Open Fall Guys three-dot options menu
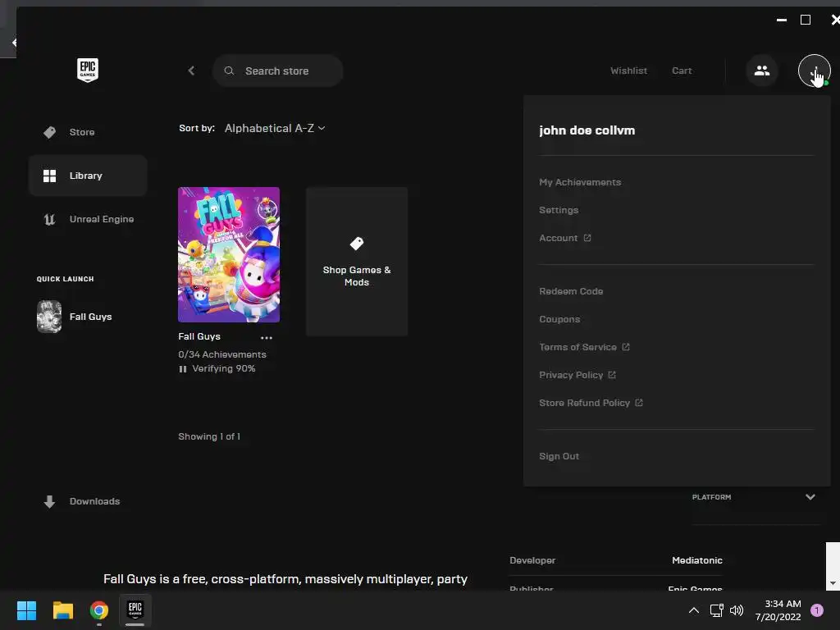 coord(267,337)
